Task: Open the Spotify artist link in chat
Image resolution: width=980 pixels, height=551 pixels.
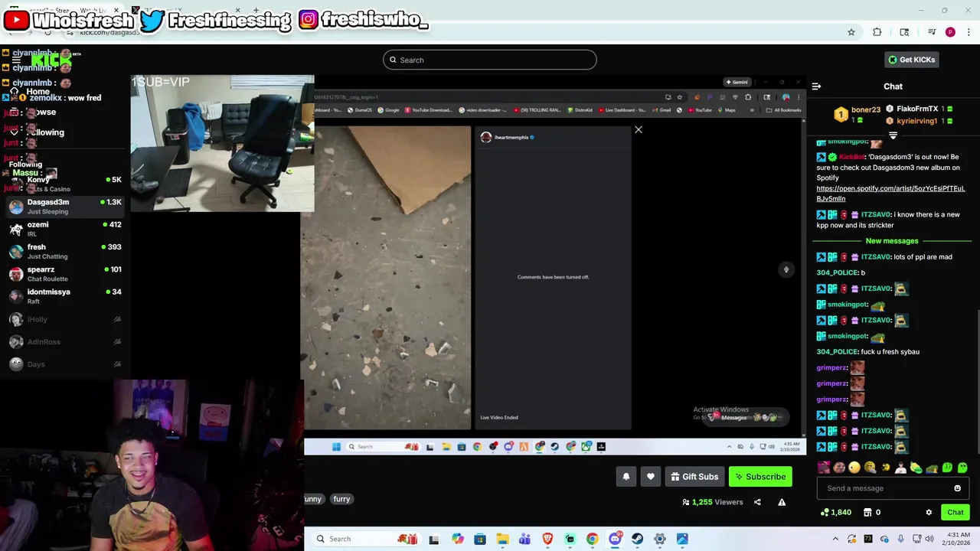Action: [890, 193]
